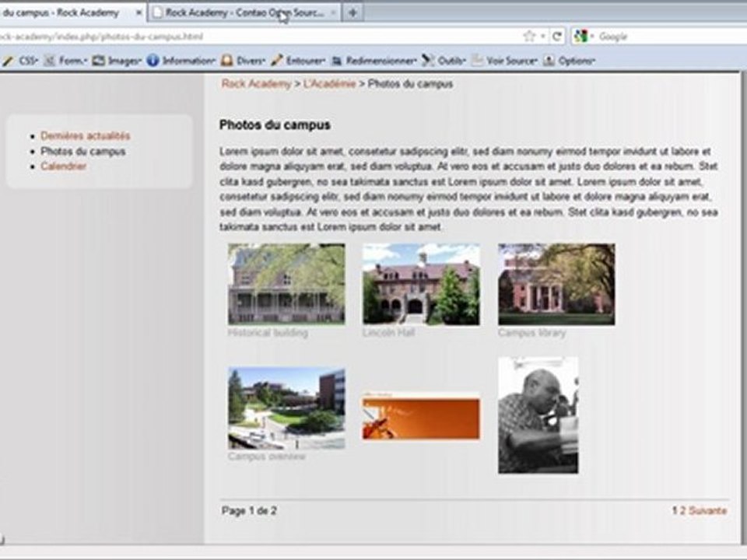Open the CSS toolbar pencil icon

(x=8, y=61)
